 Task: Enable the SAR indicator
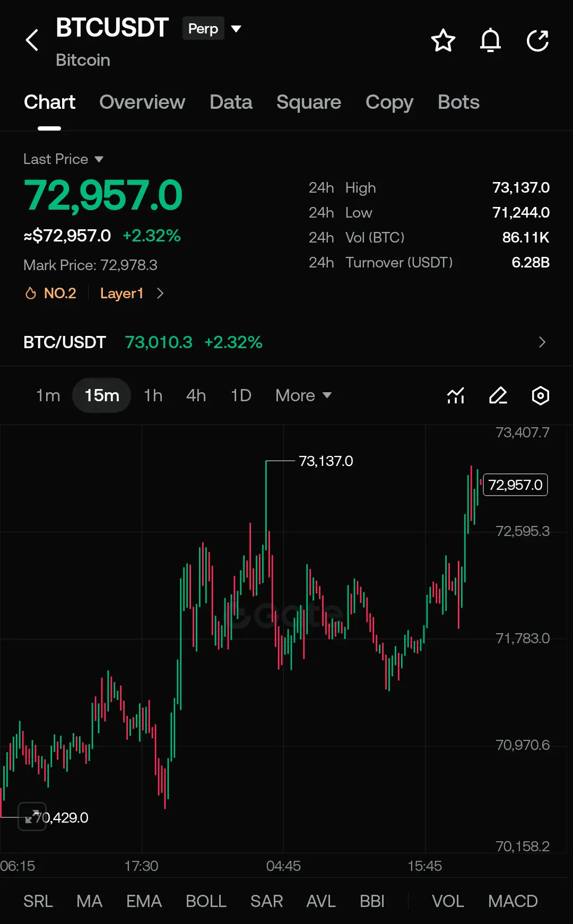click(x=266, y=901)
